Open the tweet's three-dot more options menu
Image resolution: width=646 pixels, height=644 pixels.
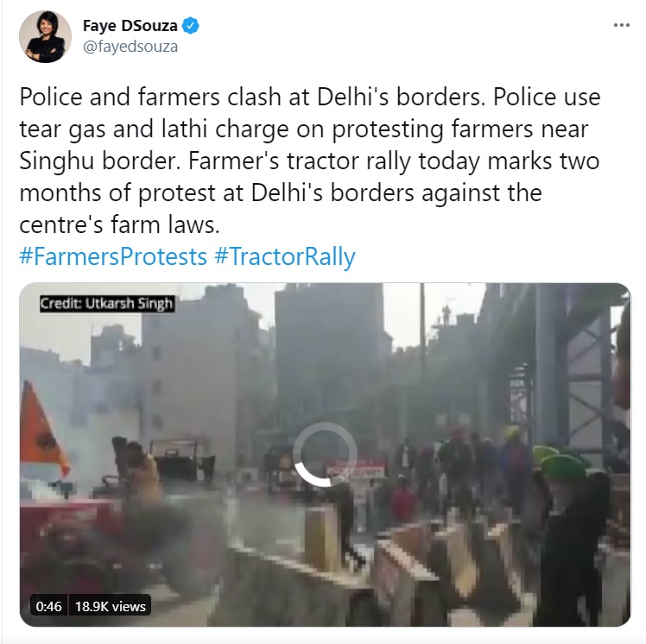coord(621,26)
